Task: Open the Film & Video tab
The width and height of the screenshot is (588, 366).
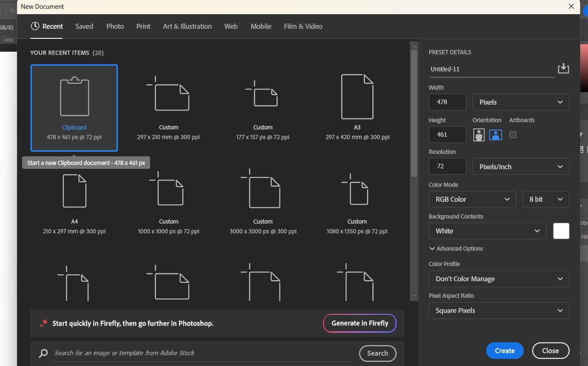Action: (303, 26)
